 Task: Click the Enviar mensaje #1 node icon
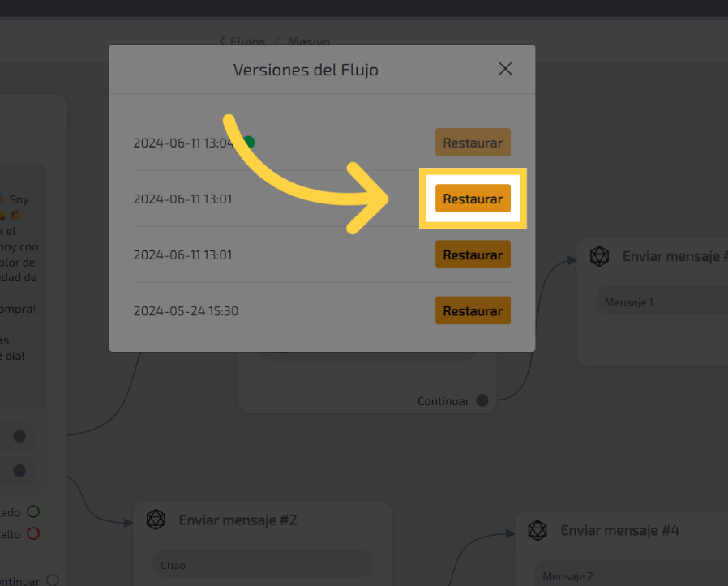pyautogui.click(x=599, y=256)
